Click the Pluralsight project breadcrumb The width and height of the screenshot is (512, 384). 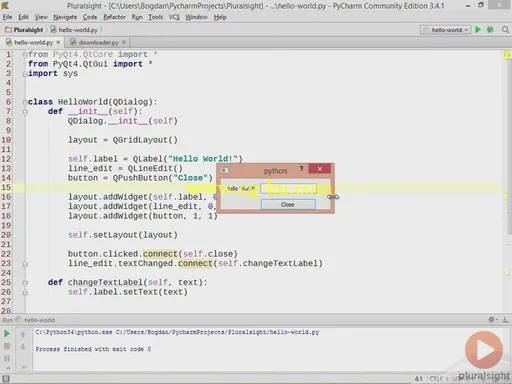[x=24, y=30]
